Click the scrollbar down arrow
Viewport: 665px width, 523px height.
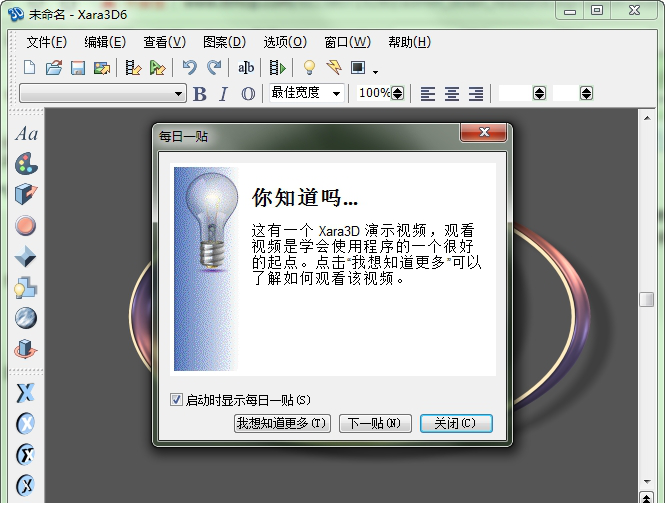coord(647,481)
